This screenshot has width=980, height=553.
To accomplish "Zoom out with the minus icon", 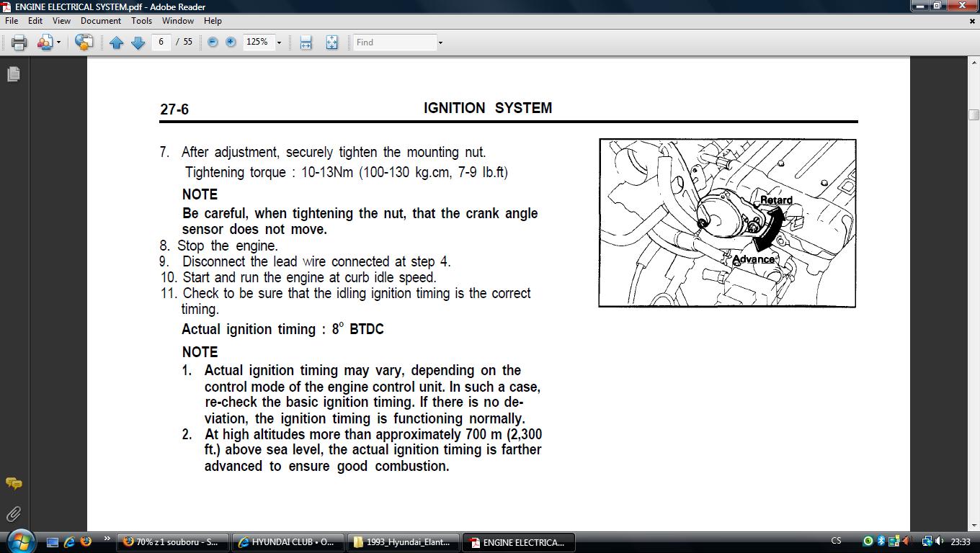I will click(213, 42).
